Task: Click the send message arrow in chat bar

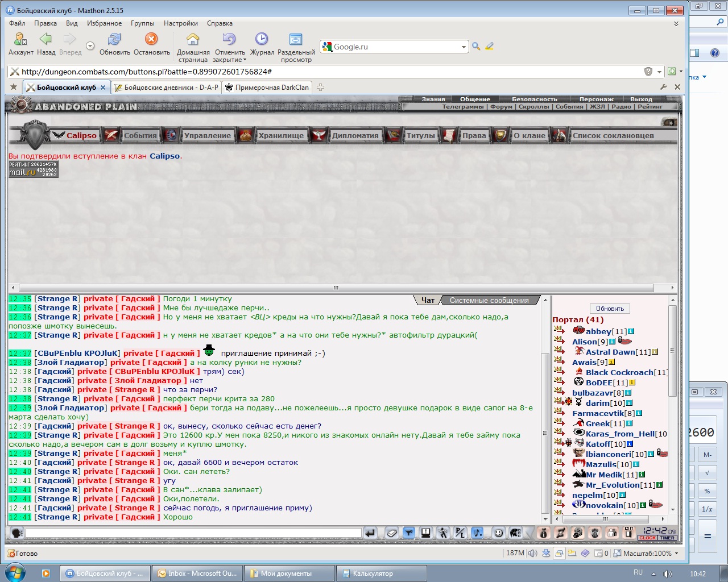Action: [370, 533]
